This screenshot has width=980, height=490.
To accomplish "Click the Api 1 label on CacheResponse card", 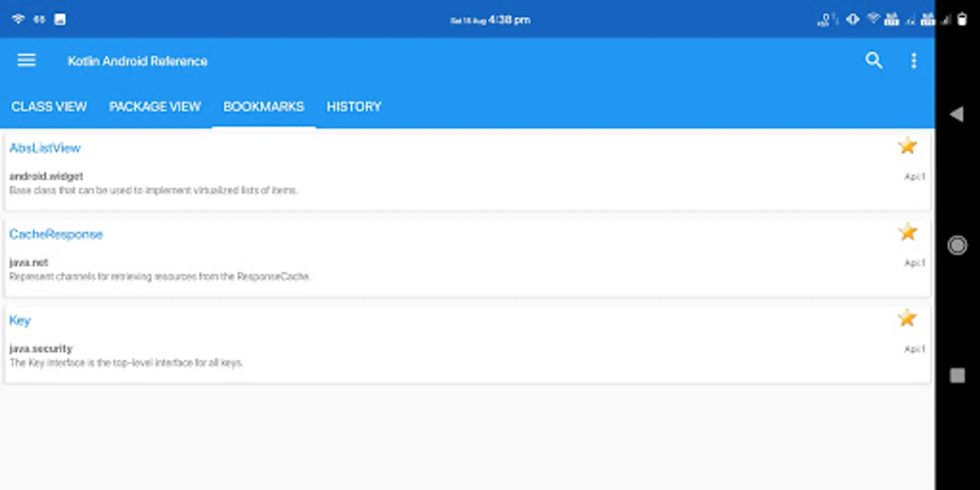I will (915, 262).
